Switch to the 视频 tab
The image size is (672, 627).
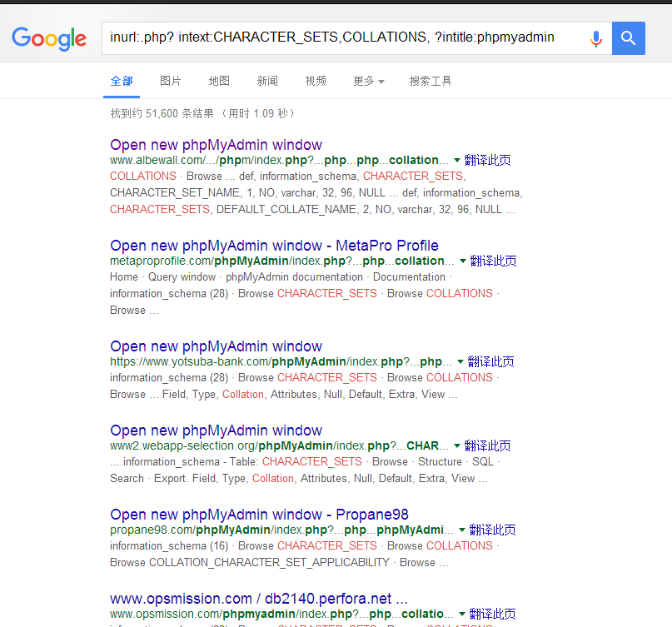pyautogui.click(x=316, y=81)
